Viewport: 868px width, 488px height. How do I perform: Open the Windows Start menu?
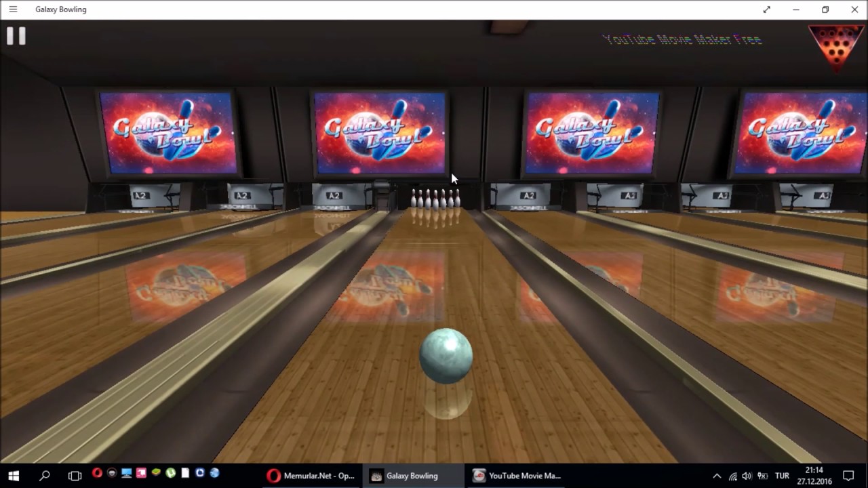13,476
